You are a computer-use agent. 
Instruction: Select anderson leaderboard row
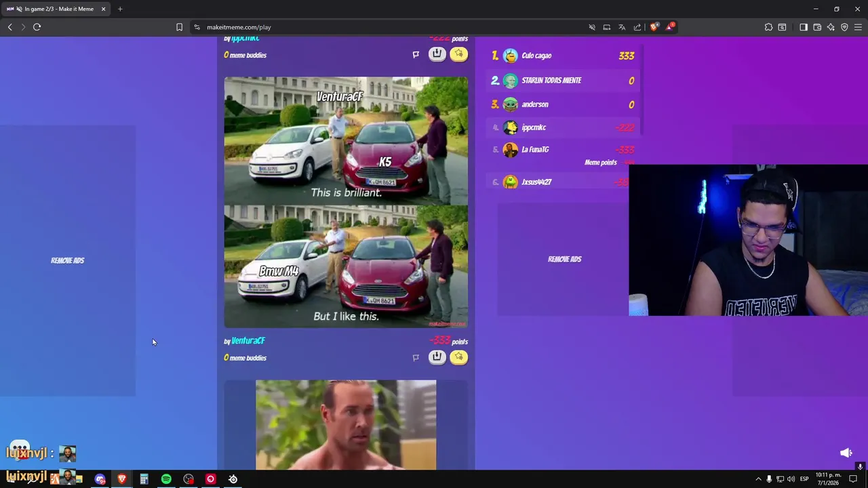(563, 104)
